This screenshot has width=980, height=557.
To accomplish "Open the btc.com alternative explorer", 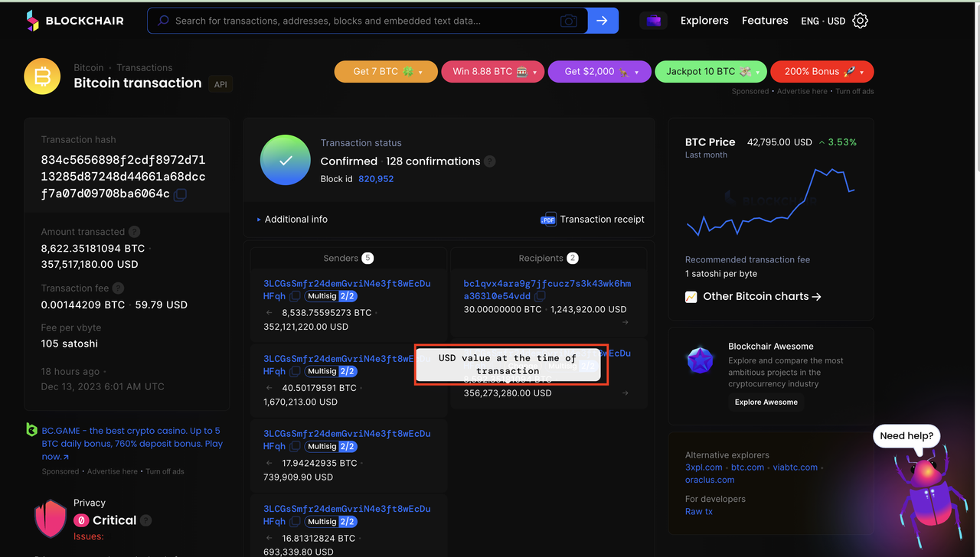I will pyautogui.click(x=747, y=467).
